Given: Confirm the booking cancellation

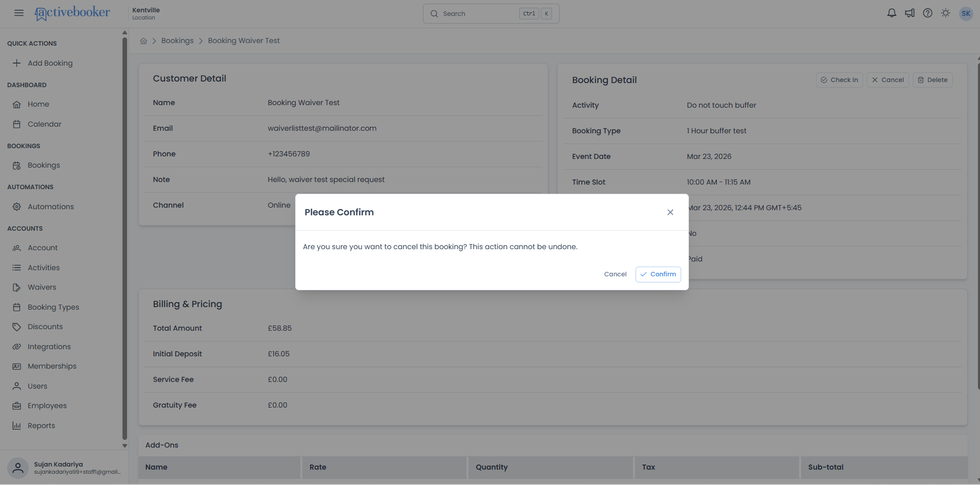Looking at the screenshot, I should 658,274.
